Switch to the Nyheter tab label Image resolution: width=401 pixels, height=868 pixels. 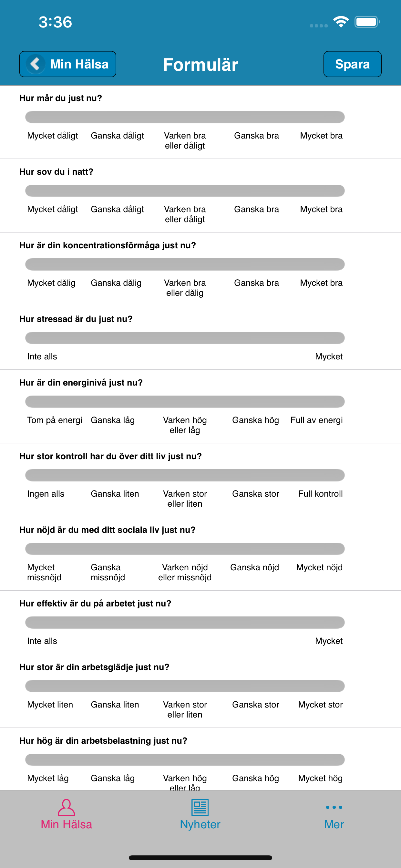point(200,824)
